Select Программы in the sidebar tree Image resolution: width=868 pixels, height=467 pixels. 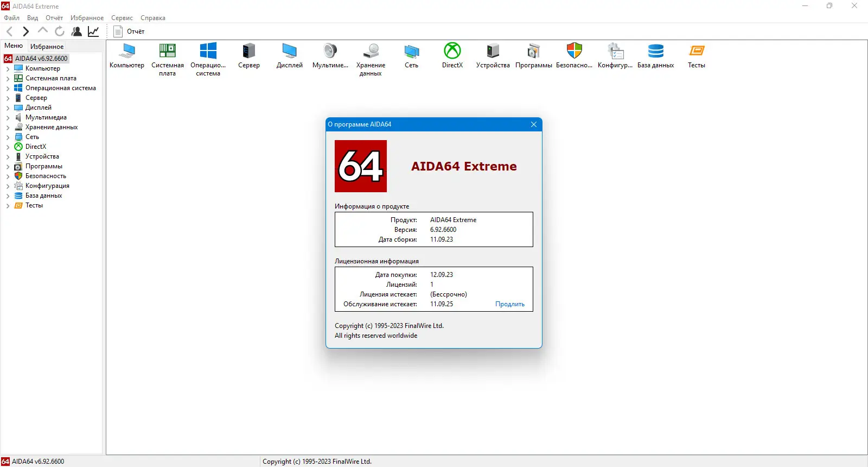tap(44, 166)
